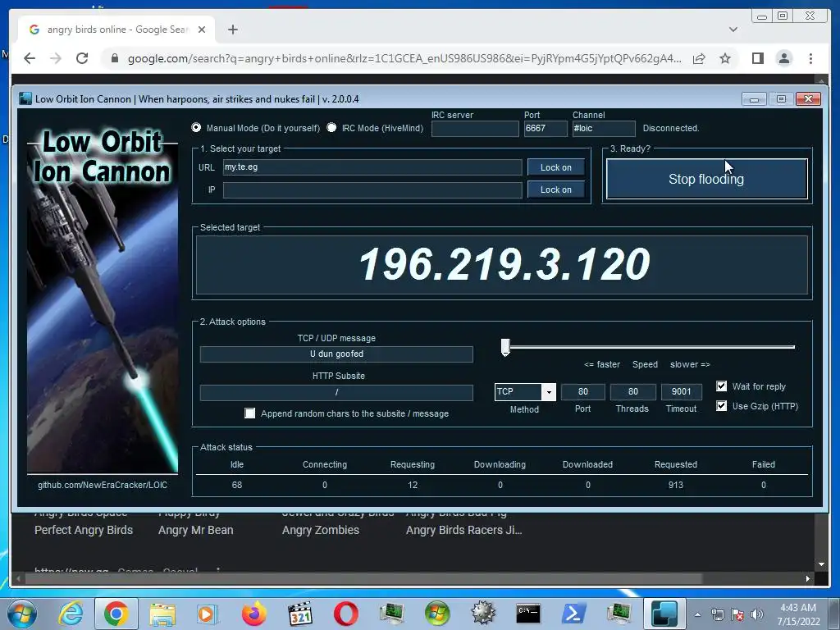The image size is (840, 630).
Task: Click the padlock site info icon
Action: (115, 58)
